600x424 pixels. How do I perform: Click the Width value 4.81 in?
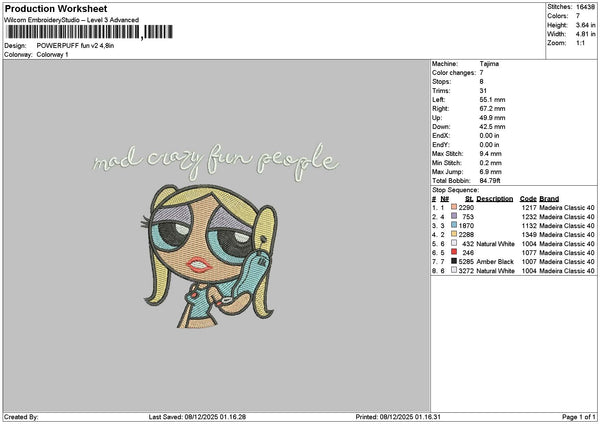pyautogui.click(x=585, y=34)
